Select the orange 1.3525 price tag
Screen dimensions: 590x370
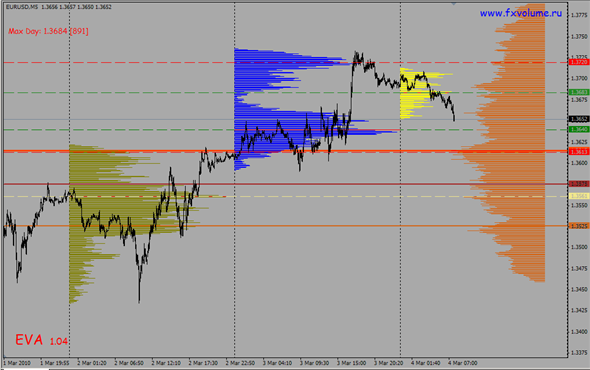(579, 226)
